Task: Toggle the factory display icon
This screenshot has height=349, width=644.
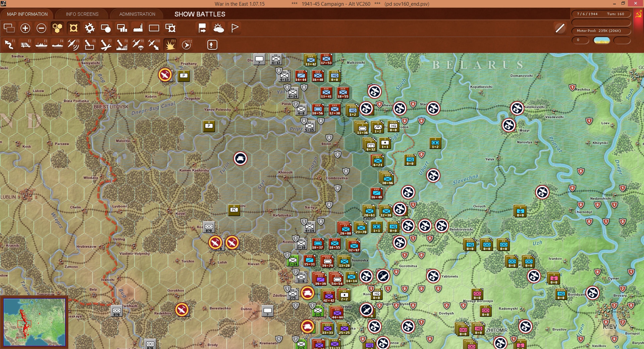Action: 138,28
